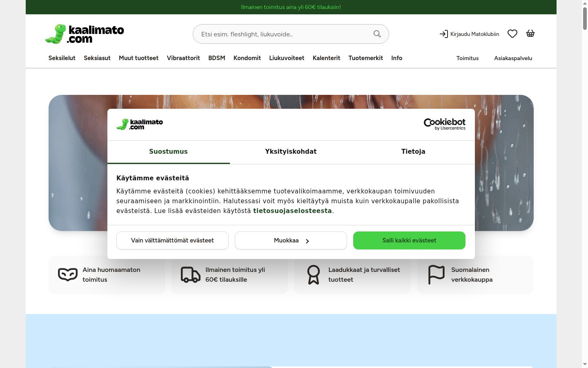Open the Kalenterit menu

coord(326,58)
